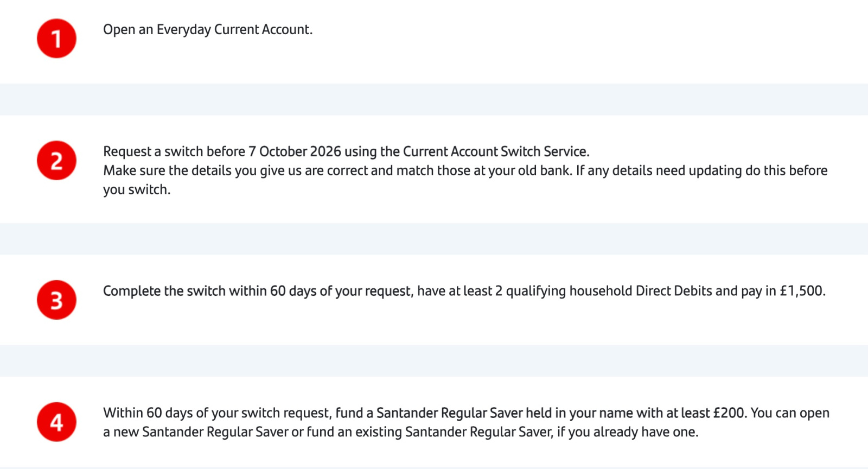Click the red step 3 circle icon
Viewport: 868px width, 469px height.
(56, 300)
